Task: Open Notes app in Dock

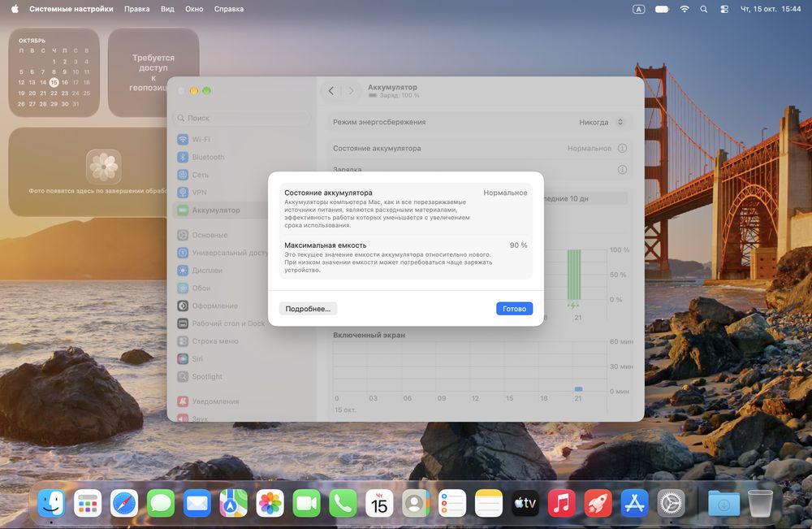Action: click(489, 503)
